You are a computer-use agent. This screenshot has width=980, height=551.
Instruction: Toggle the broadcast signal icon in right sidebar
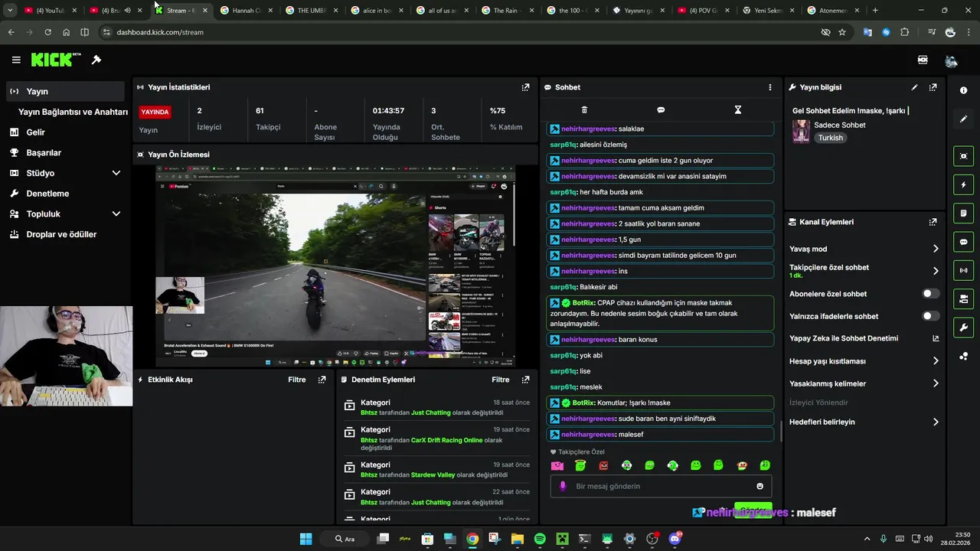click(963, 270)
